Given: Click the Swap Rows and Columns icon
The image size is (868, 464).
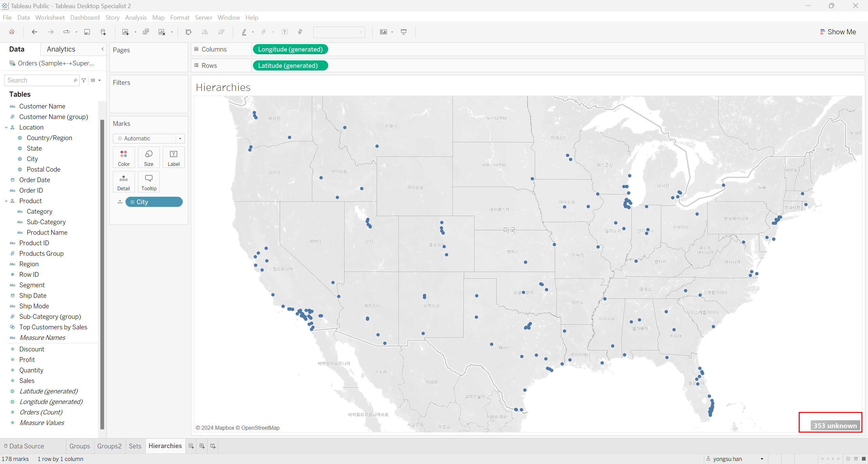Looking at the screenshot, I should click(189, 32).
